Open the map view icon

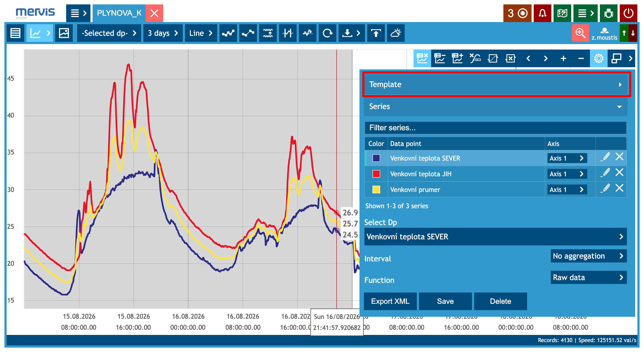pos(562,13)
